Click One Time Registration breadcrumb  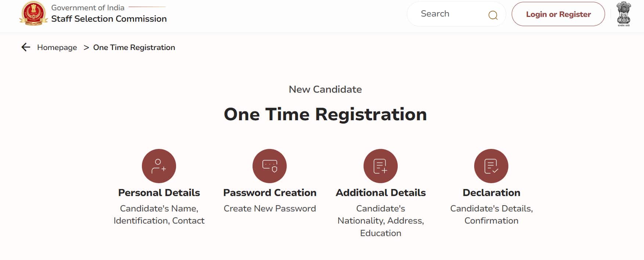click(x=134, y=47)
